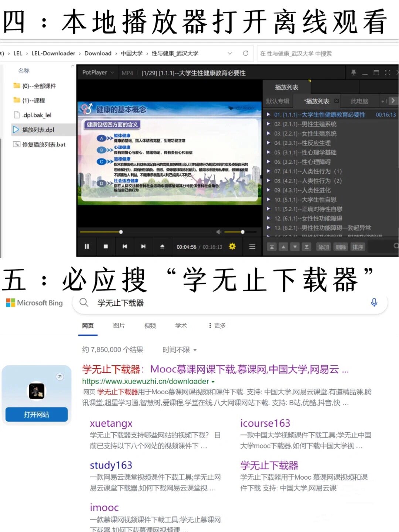The image size is (399, 532).
Task: Close the *播放列表 tab with its X
Action: click(x=337, y=101)
